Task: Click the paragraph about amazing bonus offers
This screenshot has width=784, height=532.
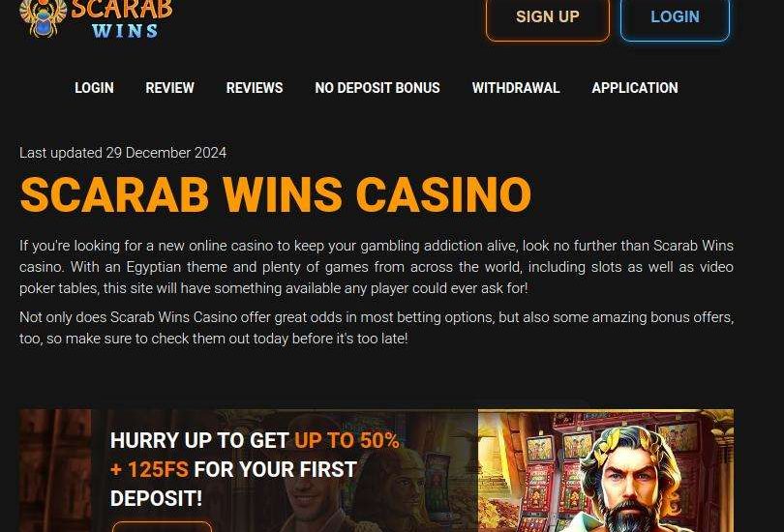Action: (x=377, y=328)
